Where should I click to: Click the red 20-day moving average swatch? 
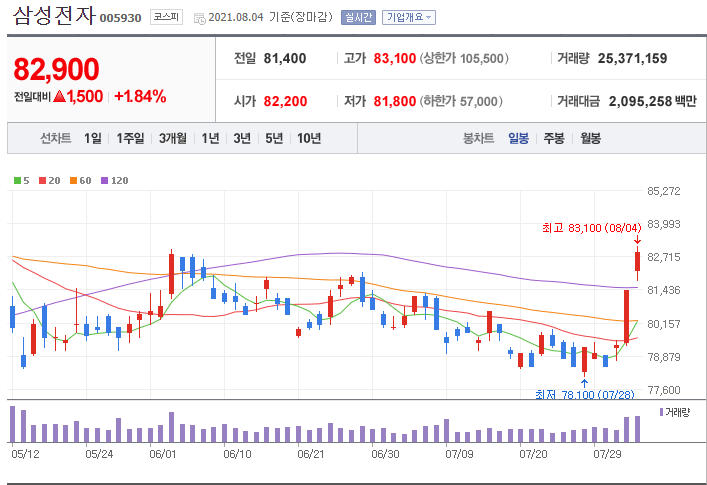(x=42, y=181)
